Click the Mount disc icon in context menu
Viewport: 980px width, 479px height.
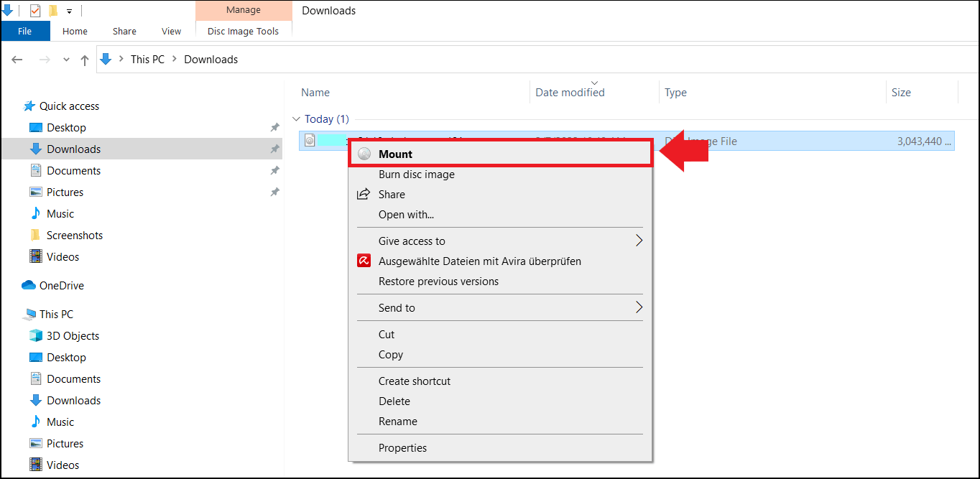point(364,154)
